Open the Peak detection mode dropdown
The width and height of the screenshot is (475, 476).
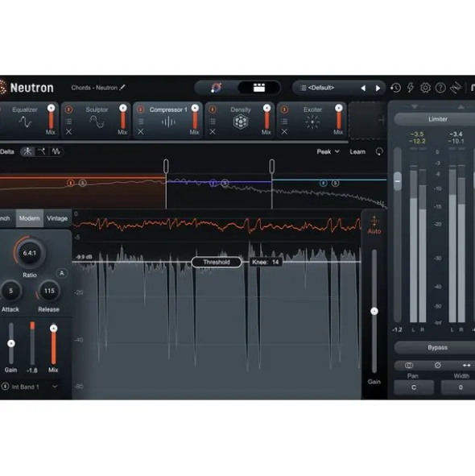click(328, 151)
